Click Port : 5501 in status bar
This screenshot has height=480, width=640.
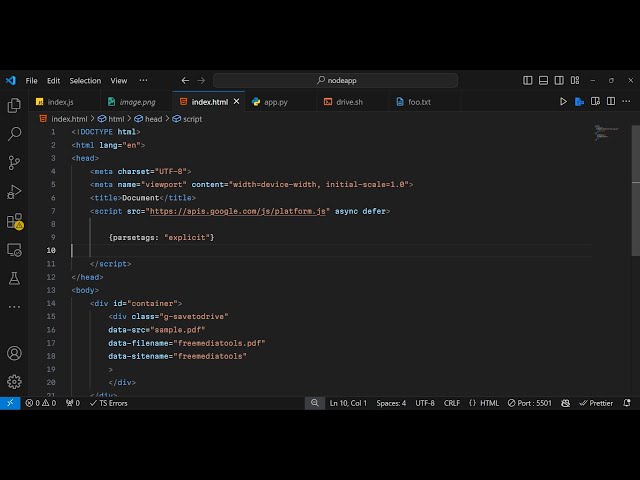point(530,403)
